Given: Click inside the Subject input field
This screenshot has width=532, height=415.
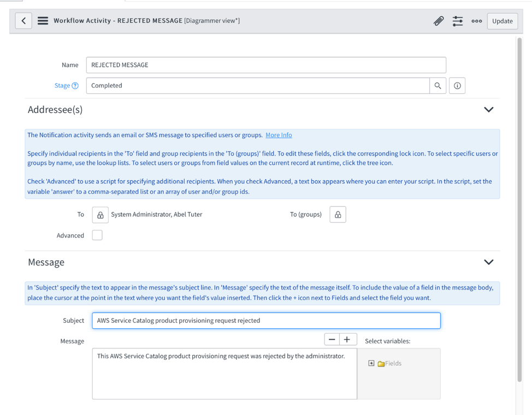Looking at the screenshot, I should tap(265, 321).
